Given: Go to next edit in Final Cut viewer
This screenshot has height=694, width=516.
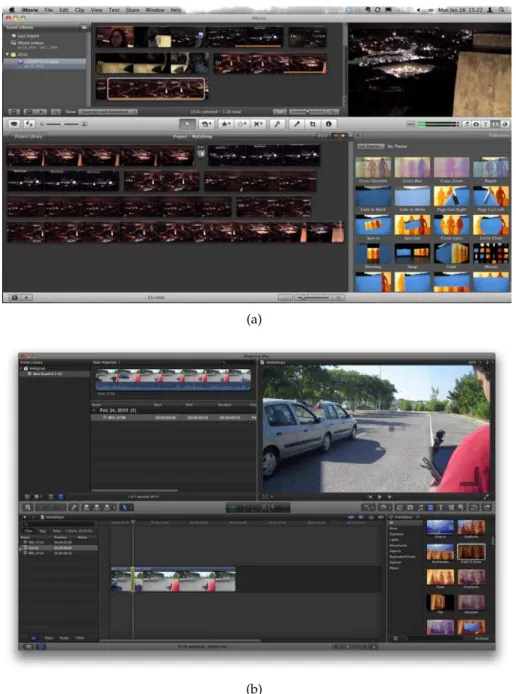Looking at the screenshot, I should tap(389, 497).
